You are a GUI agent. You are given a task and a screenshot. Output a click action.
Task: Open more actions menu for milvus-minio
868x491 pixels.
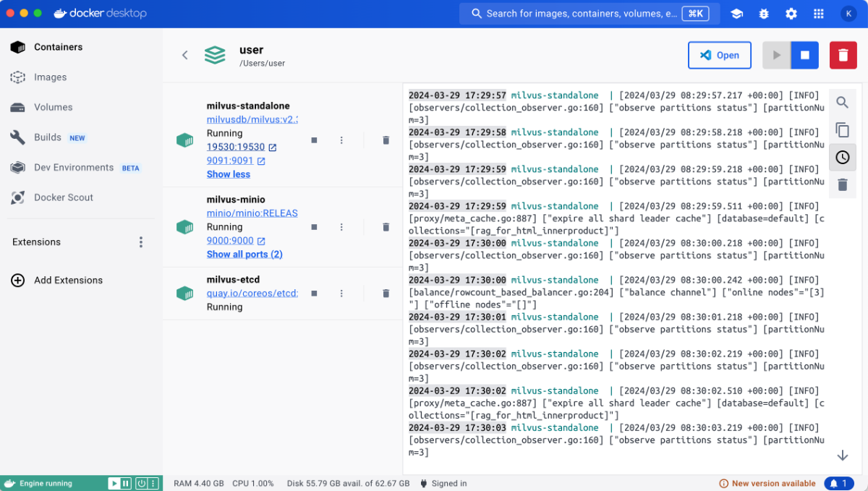click(x=341, y=227)
